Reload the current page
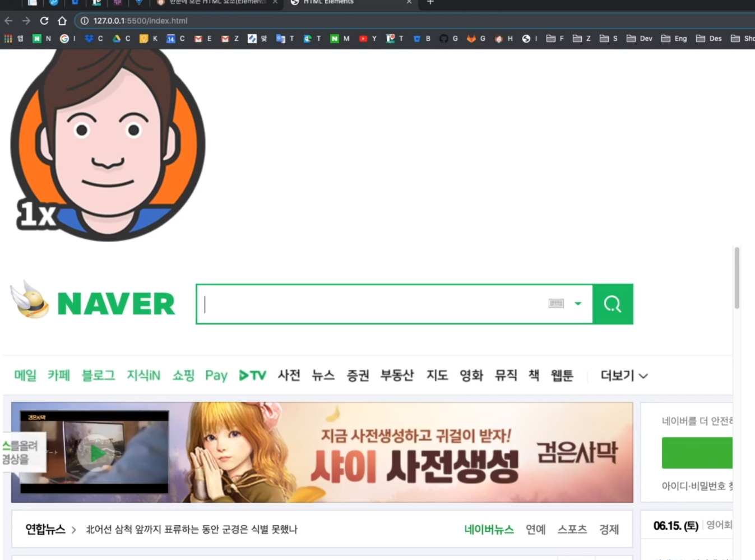 [x=44, y=21]
